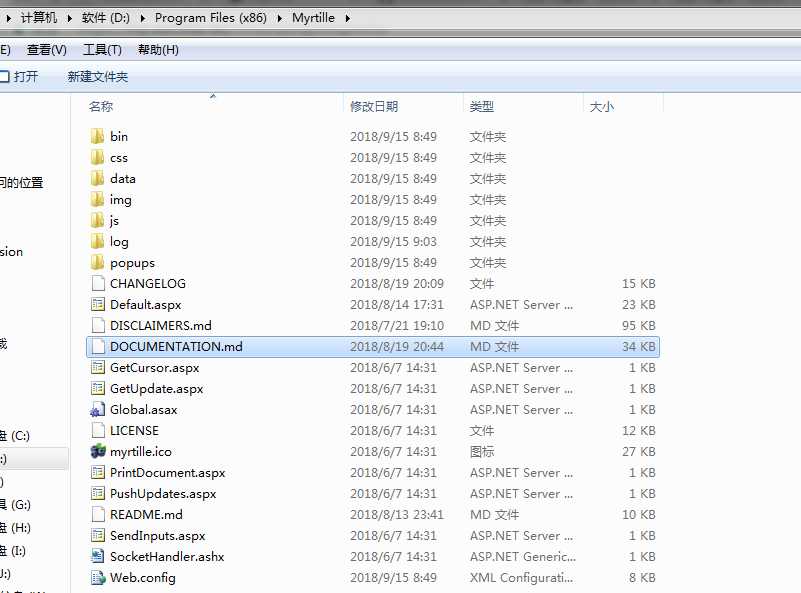Click the 新建文件夹 button

pyautogui.click(x=98, y=77)
